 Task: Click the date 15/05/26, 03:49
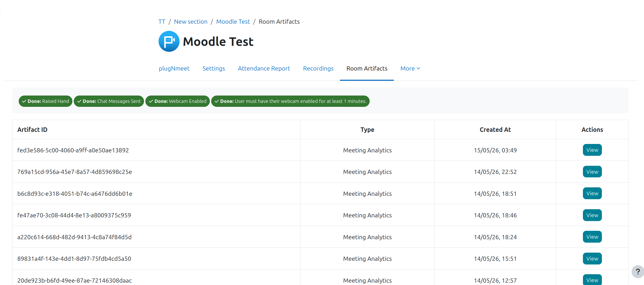coord(495,150)
